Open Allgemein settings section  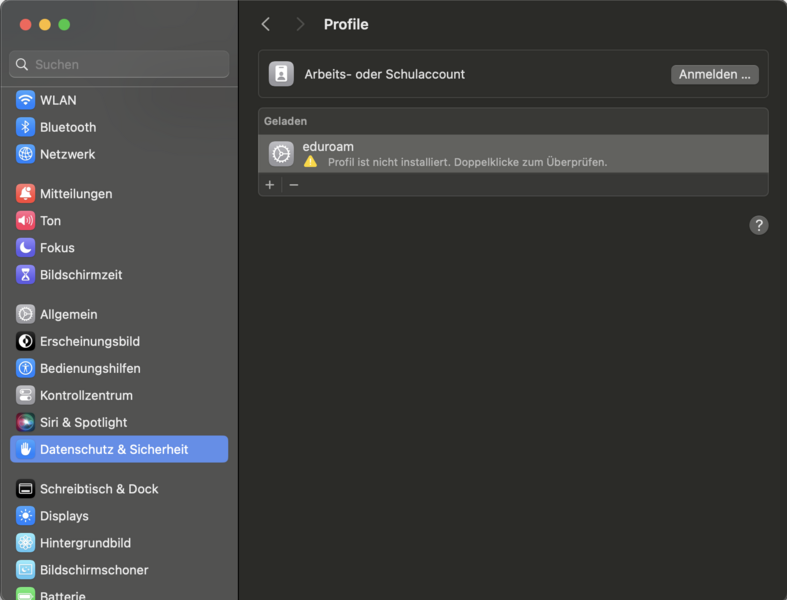click(x=68, y=314)
